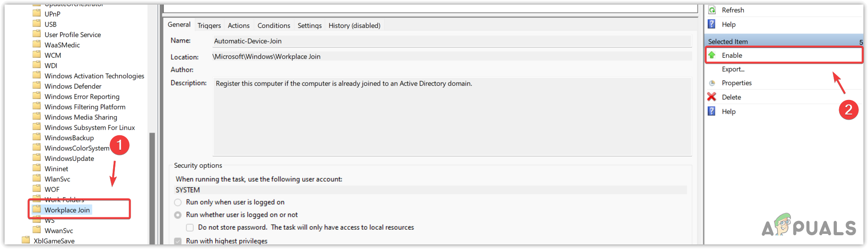Toggle Run with highest privileges checkbox
The width and height of the screenshot is (868, 249).
178,241
